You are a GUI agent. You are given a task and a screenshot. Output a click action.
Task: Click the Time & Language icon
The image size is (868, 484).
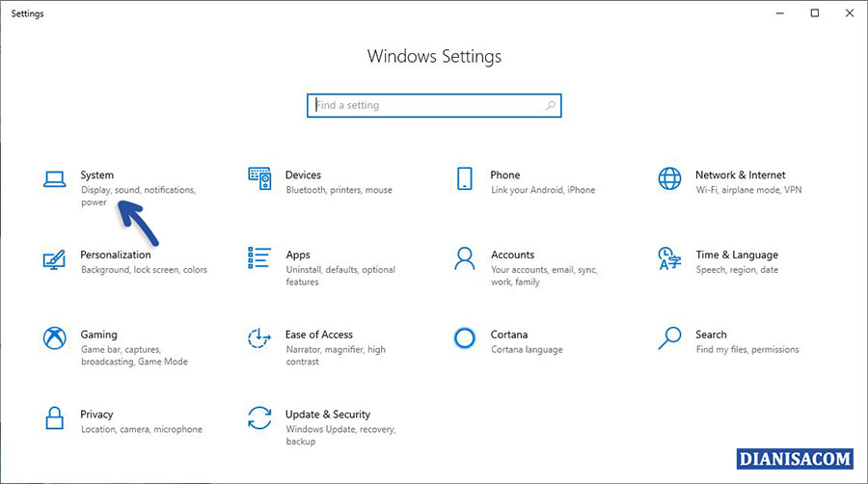click(669, 258)
